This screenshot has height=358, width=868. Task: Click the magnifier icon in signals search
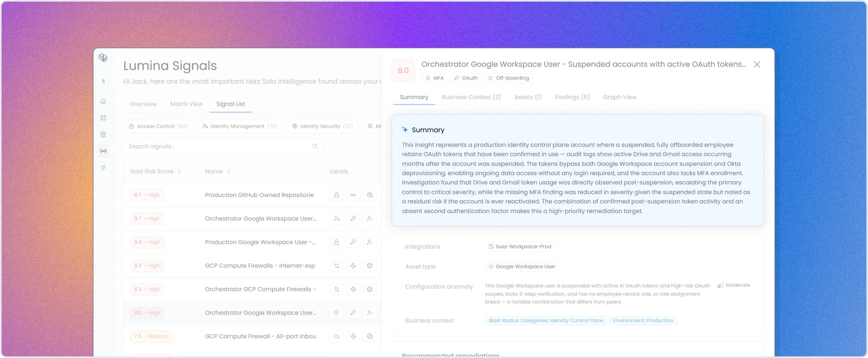pos(315,146)
